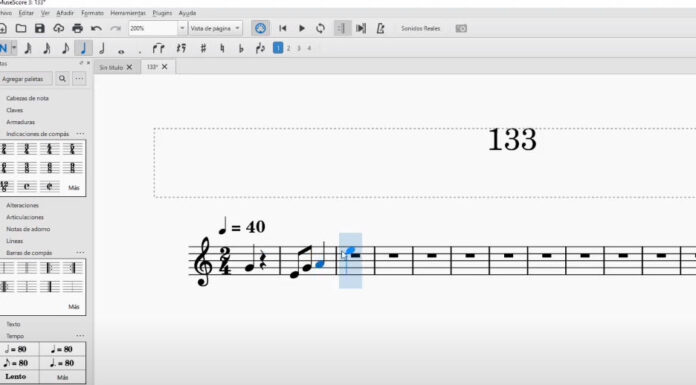This screenshot has width=696, height=385.
Task: Open the Formato menu
Action: [92, 13]
